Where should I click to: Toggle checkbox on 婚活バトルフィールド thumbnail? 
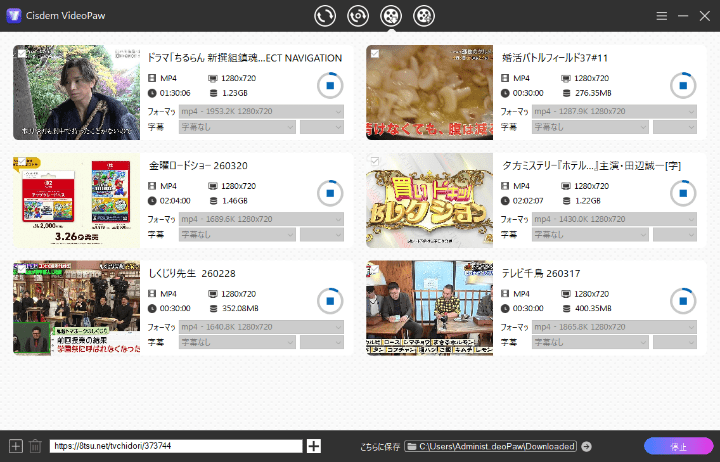click(x=374, y=53)
